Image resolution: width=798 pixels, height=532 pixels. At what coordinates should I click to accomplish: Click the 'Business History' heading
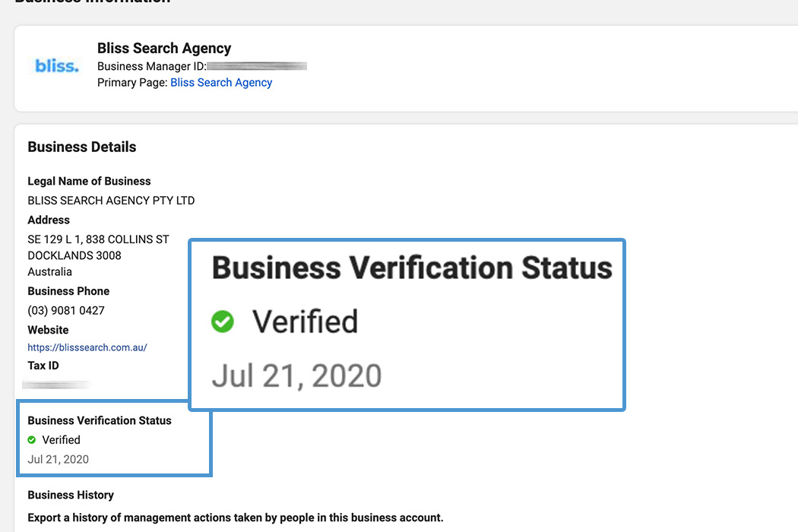[x=71, y=495]
